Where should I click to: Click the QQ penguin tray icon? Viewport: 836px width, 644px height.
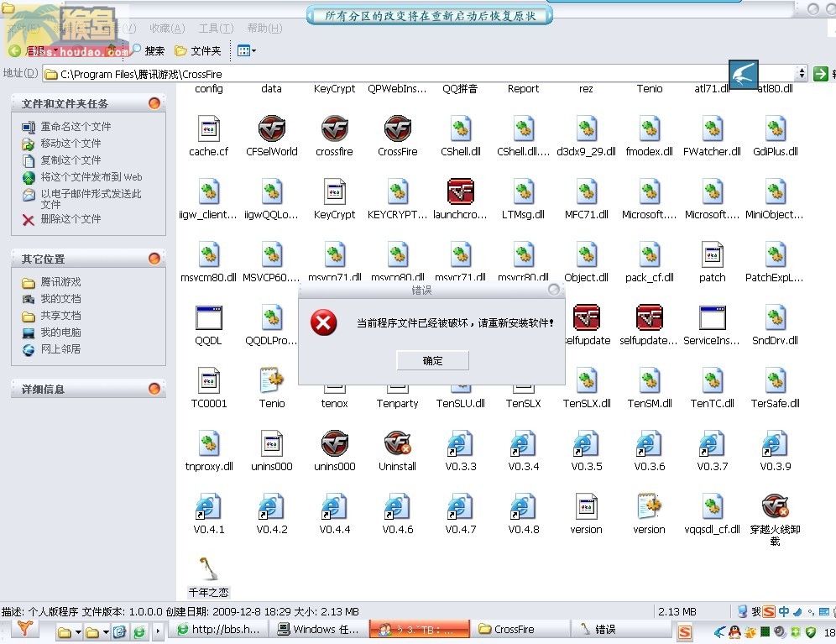coord(734,632)
